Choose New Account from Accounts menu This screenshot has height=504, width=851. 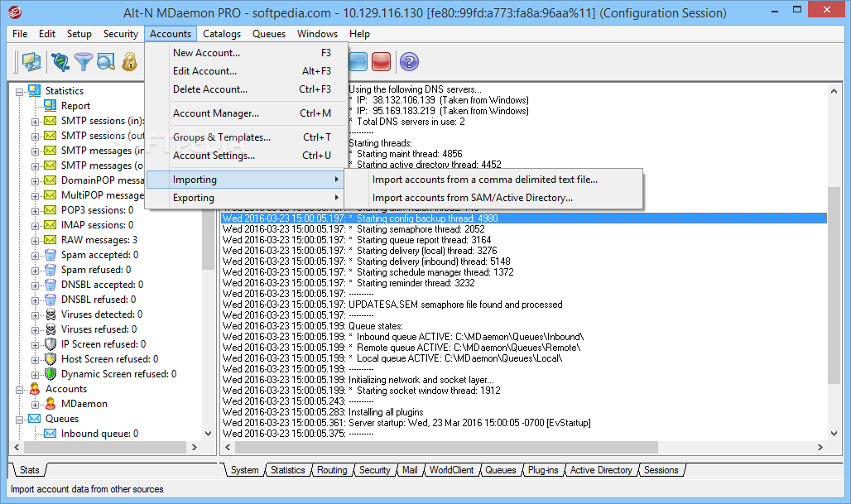[x=247, y=53]
